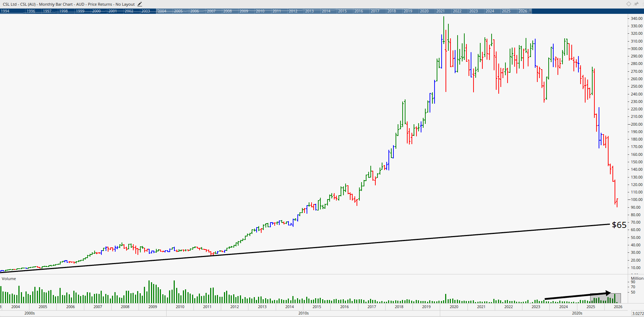Click 2004 on the bottom date axis
644x317 pixels.
(x=16, y=307)
